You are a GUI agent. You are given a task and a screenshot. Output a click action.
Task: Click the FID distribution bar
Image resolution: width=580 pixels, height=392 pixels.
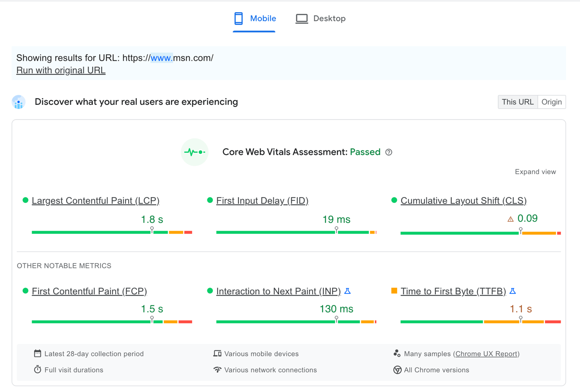click(x=296, y=232)
